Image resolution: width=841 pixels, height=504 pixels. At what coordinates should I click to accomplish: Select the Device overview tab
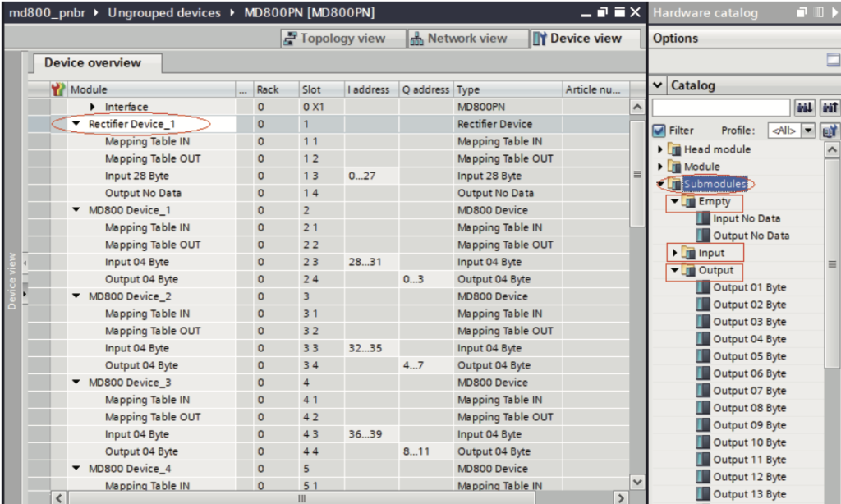(92, 63)
